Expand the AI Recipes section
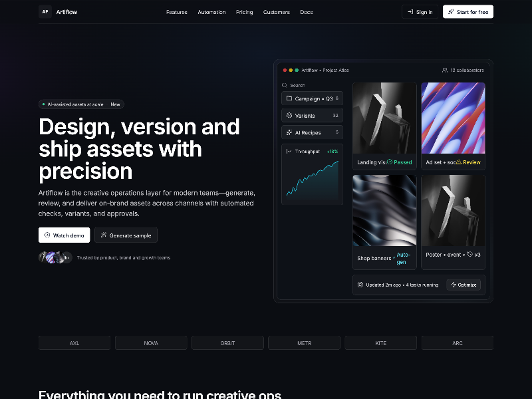Viewport: 532px width, 399px height. click(312, 132)
